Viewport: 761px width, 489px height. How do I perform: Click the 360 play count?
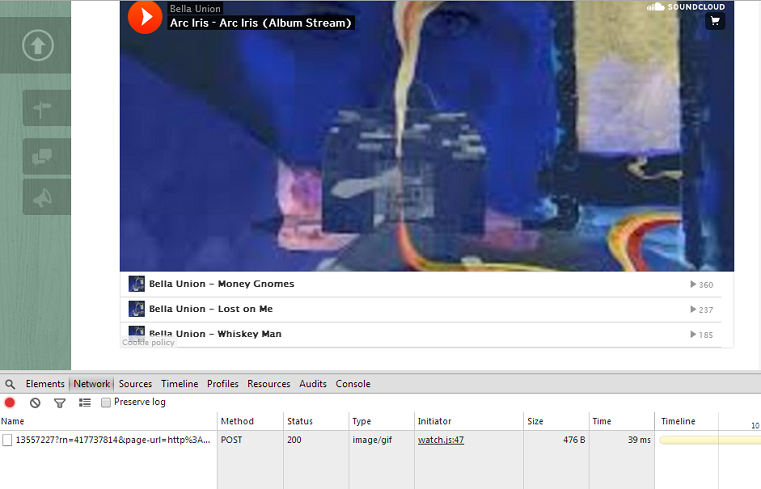[x=702, y=285]
